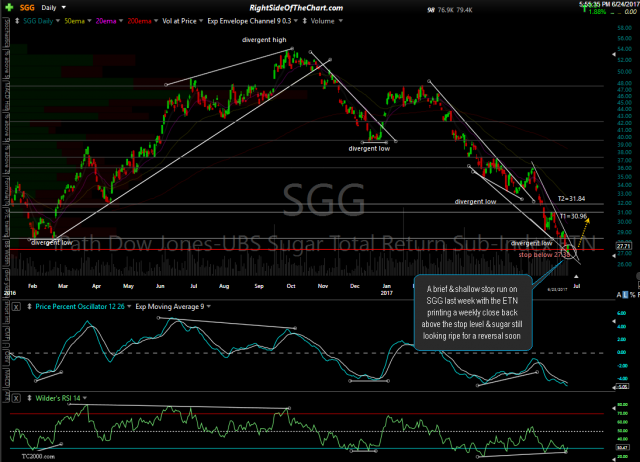640x462 pixels.
Task: Click the callout note about SGG stop run
Action: pyautogui.click(x=473, y=313)
